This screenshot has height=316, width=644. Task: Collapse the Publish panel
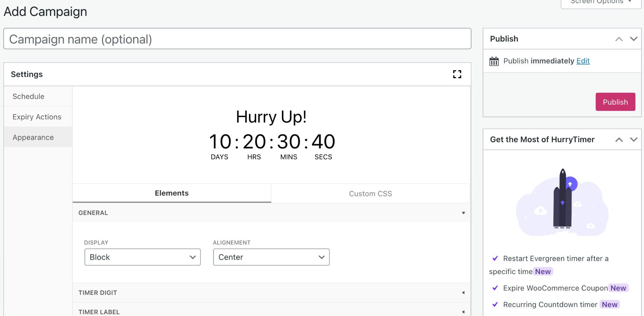[x=619, y=39]
